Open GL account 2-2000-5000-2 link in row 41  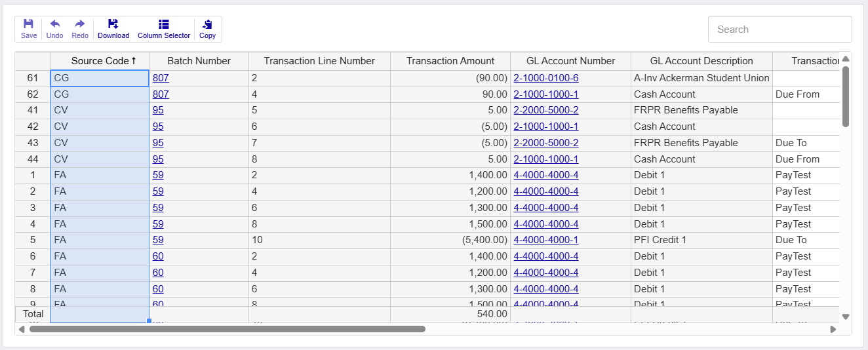[545, 110]
